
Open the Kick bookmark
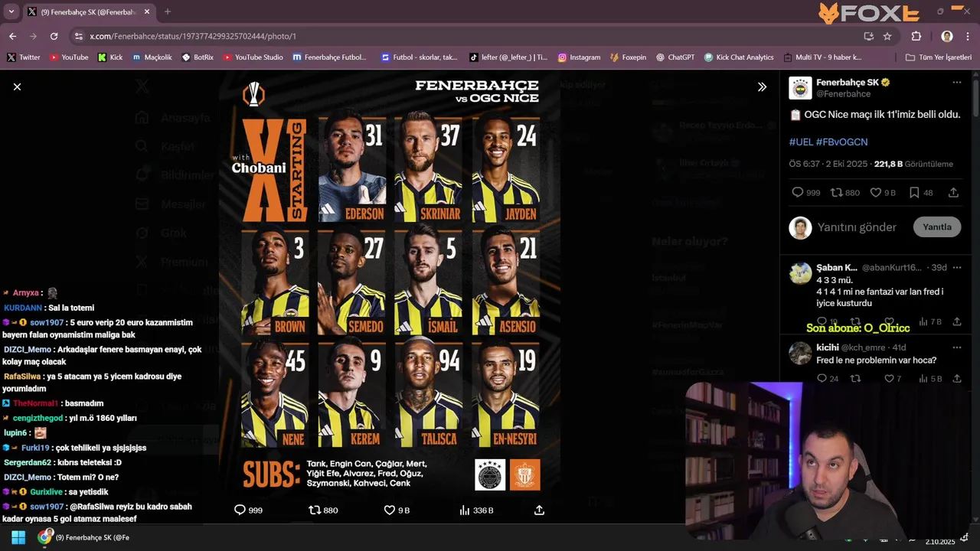(x=110, y=57)
